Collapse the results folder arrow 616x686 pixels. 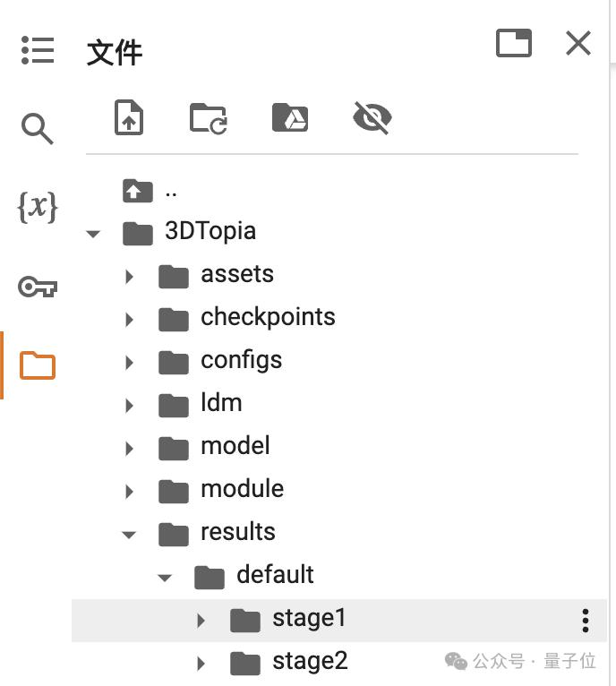click(129, 535)
